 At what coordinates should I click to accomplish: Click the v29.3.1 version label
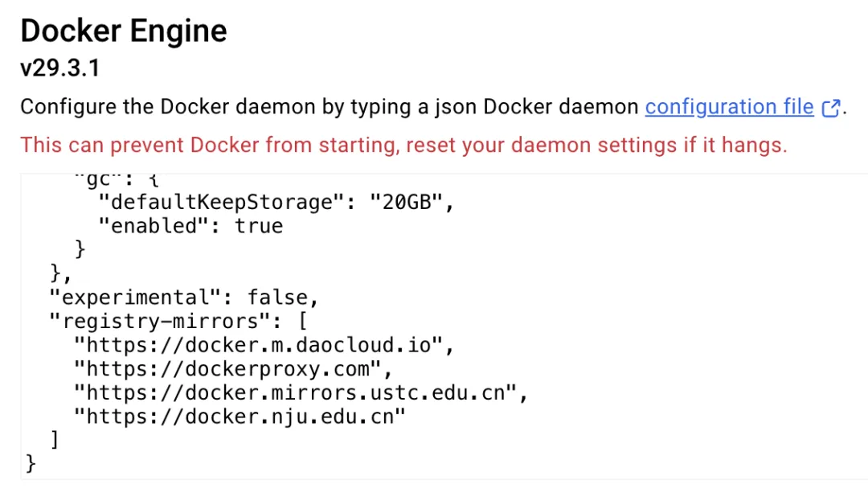tap(60, 68)
